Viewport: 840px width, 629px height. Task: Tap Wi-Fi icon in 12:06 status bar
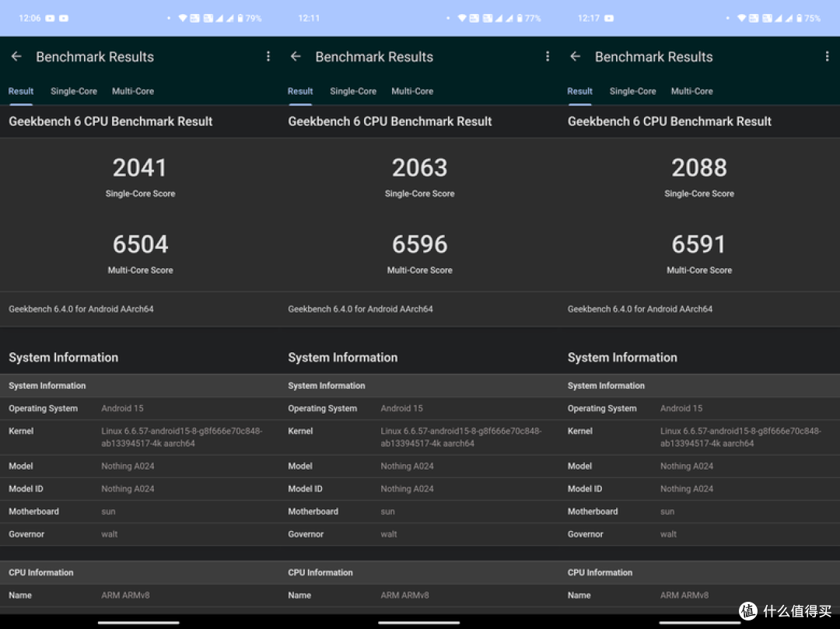[183, 18]
